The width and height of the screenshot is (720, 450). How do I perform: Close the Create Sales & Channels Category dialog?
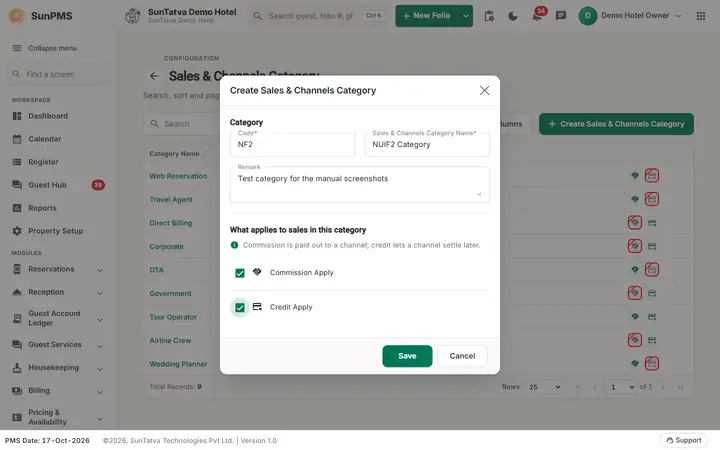click(x=484, y=90)
